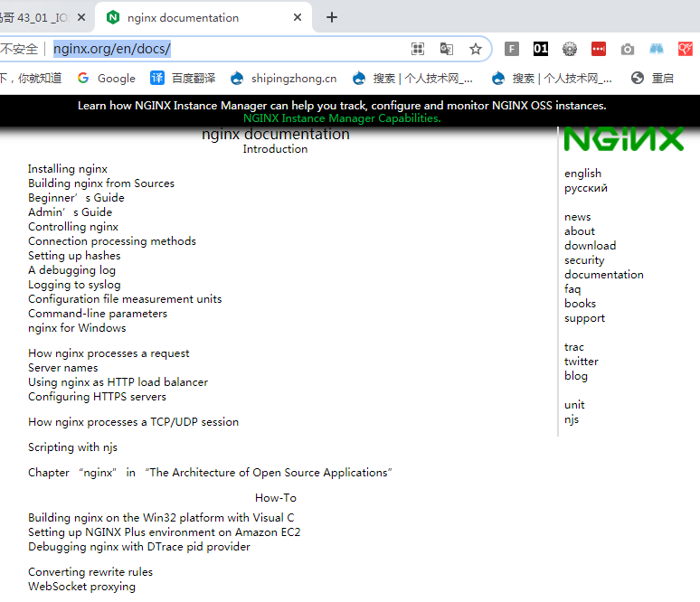Open Using nginx as HTTP load balancer
This screenshot has height=602, width=700.
pos(118,382)
